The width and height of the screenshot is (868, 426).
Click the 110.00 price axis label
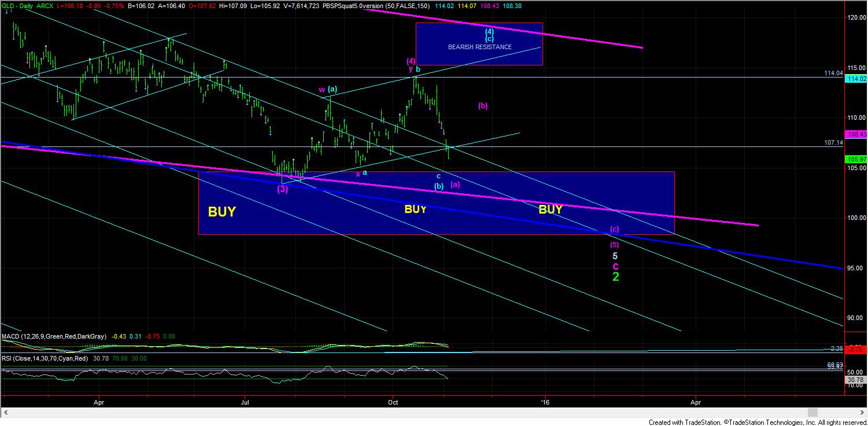pos(856,118)
